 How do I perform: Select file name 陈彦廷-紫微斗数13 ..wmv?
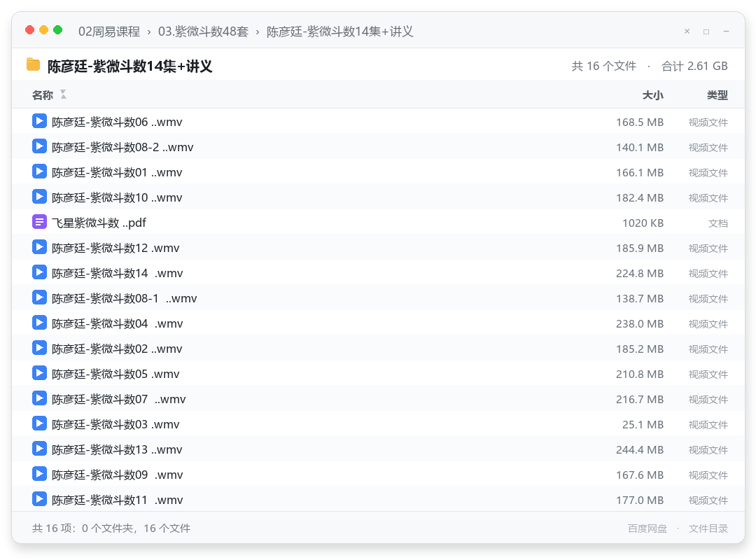[117, 449]
